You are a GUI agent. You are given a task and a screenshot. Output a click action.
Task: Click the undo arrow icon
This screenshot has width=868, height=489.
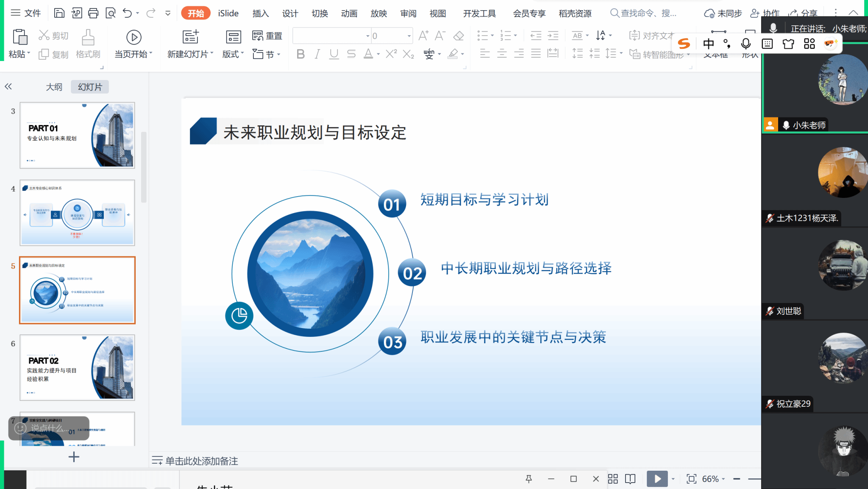(127, 13)
